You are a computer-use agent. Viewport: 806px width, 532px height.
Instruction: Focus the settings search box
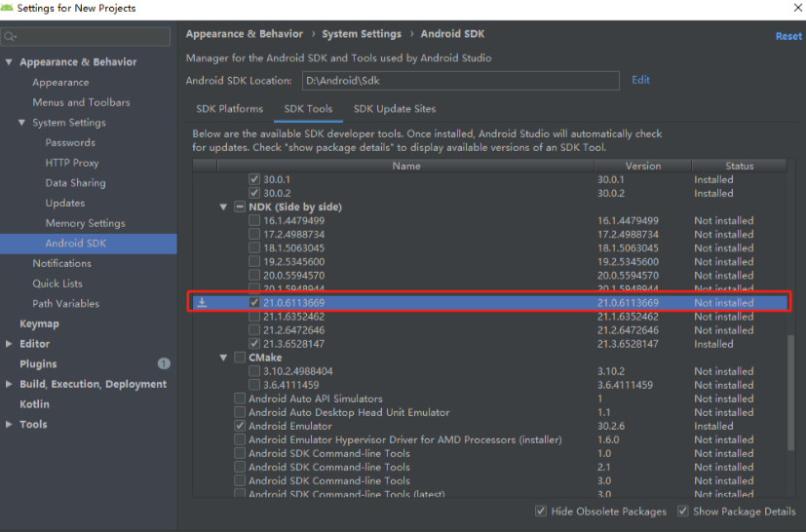86,36
